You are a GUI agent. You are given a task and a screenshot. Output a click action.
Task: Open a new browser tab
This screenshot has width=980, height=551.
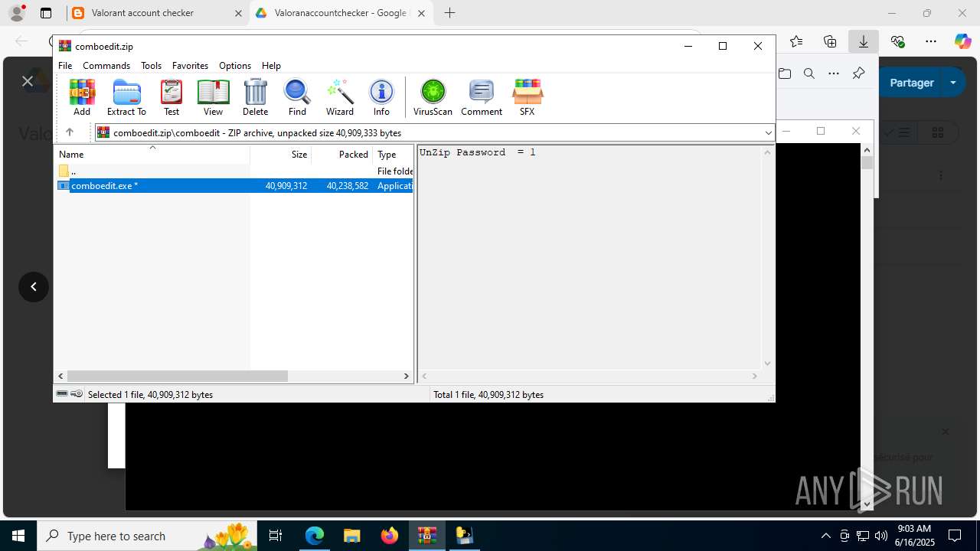tap(449, 13)
